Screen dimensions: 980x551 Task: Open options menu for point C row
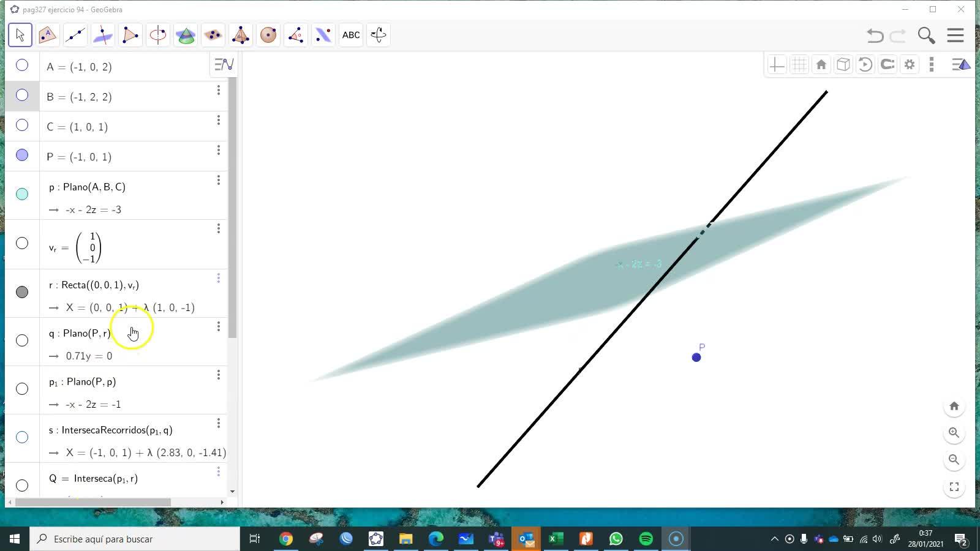pyautogui.click(x=218, y=120)
